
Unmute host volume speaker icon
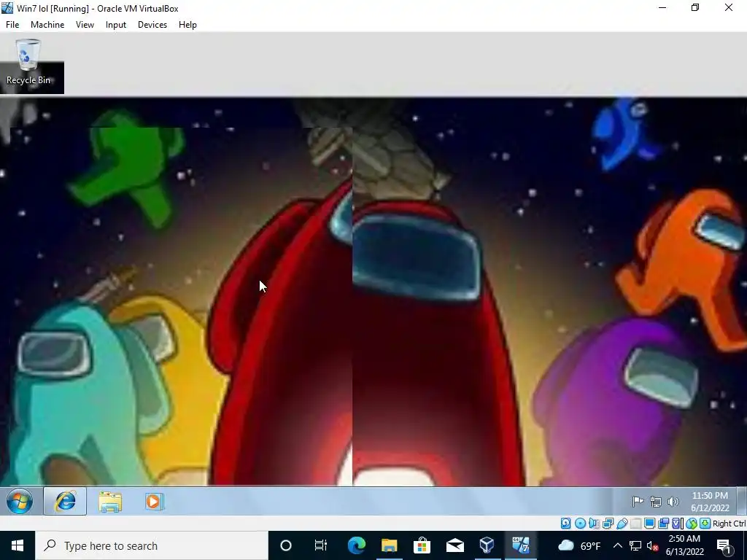(x=653, y=545)
